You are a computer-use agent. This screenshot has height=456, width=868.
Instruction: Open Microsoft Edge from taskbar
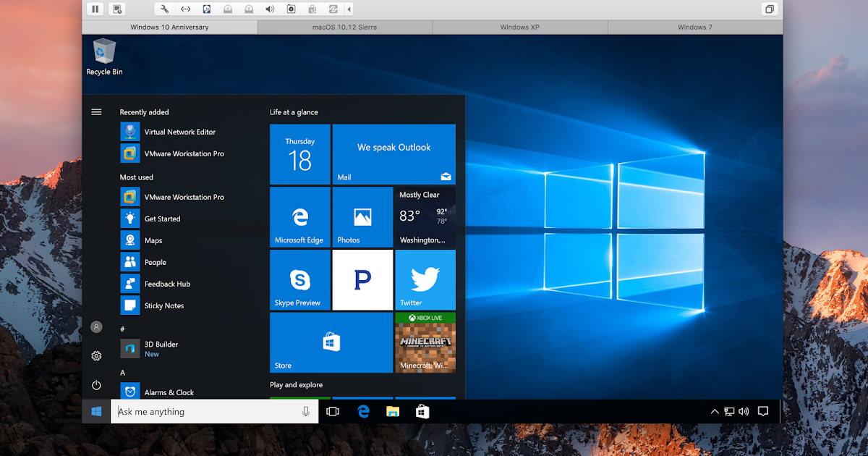pos(363,411)
